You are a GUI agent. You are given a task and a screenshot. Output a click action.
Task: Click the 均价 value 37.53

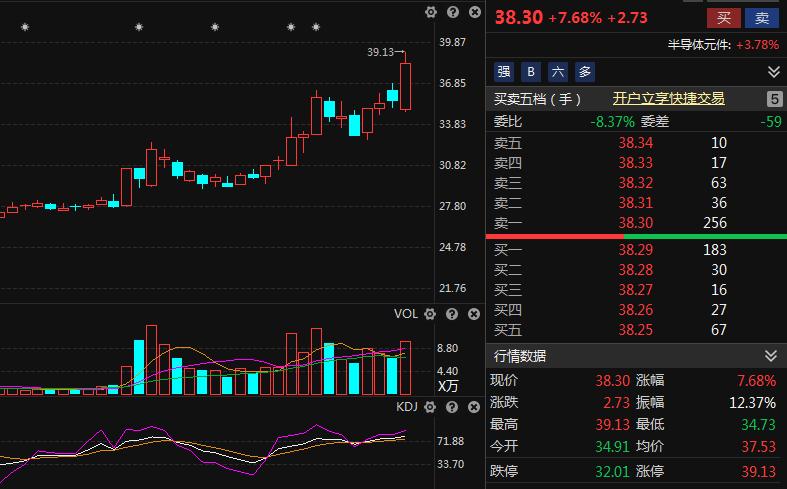coord(758,446)
